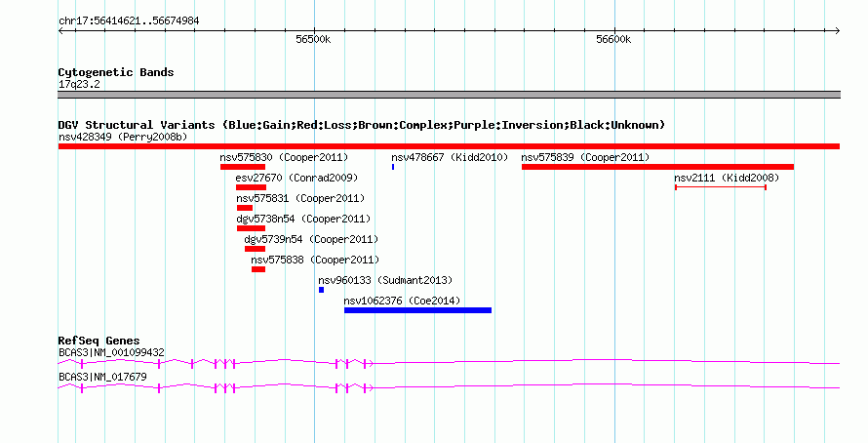Click the 56600k ruler tick label
Viewport: 868px width, 443px height.
(x=612, y=39)
